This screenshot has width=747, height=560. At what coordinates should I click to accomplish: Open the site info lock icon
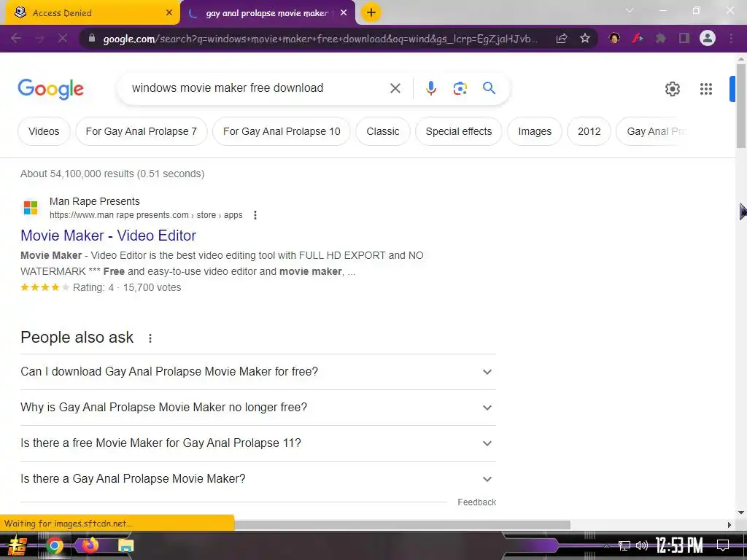92,38
